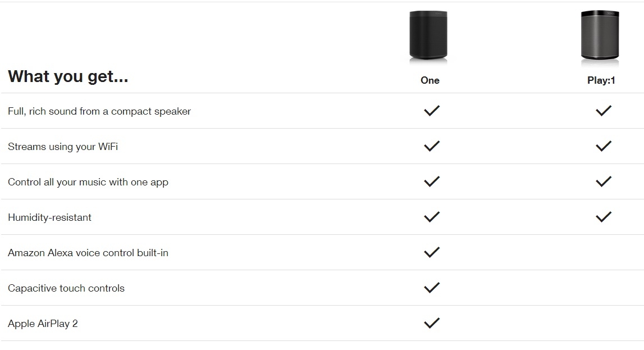644x350 pixels.
Task: Click One's checkmark for WiFi streaming
Action: [x=432, y=146]
